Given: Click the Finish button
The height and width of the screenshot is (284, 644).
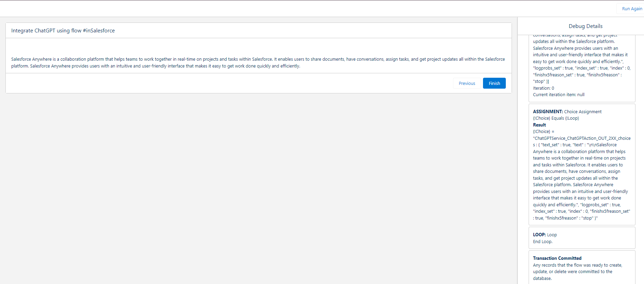Looking at the screenshot, I should [494, 83].
